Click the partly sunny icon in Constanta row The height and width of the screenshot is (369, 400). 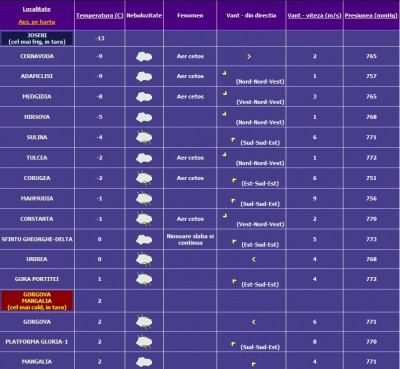point(144,219)
